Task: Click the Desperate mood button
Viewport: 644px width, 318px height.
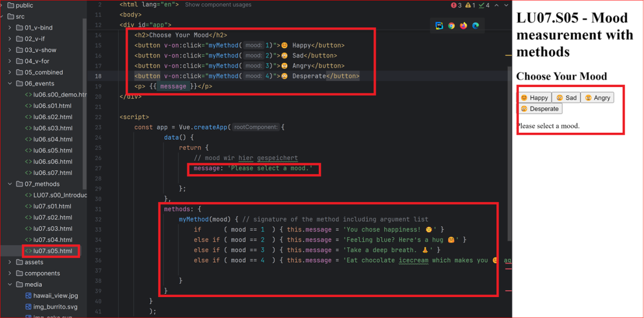Action: (x=540, y=109)
